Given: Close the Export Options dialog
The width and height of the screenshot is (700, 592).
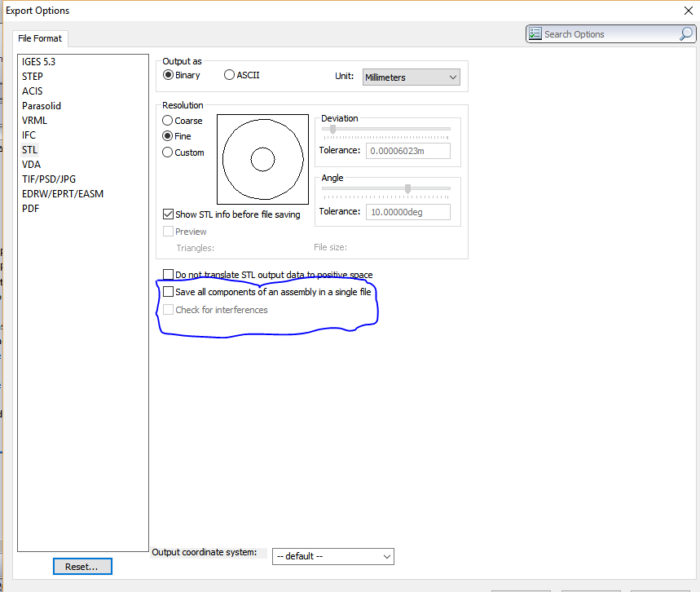Looking at the screenshot, I should pyautogui.click(x=689, y=11).
